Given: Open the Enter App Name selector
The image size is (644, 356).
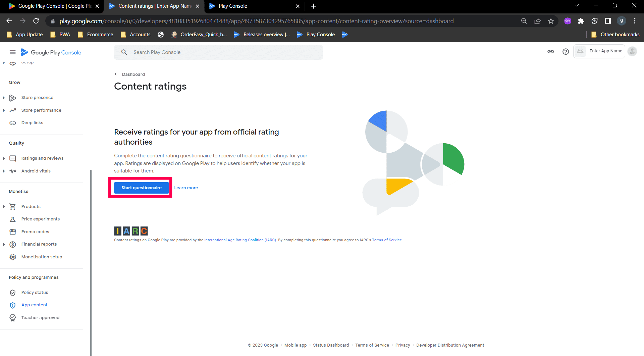Looking at the screenshot, I should point(599,51).
